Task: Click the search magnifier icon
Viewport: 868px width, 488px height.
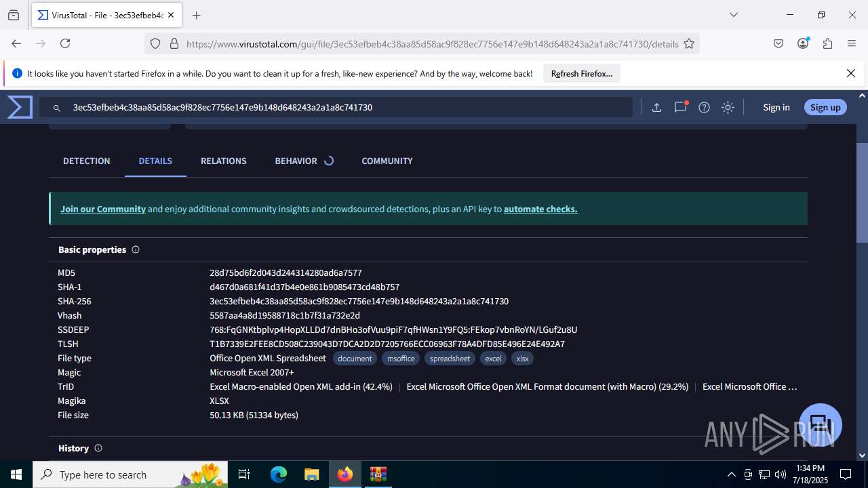Action: point(58,107)
